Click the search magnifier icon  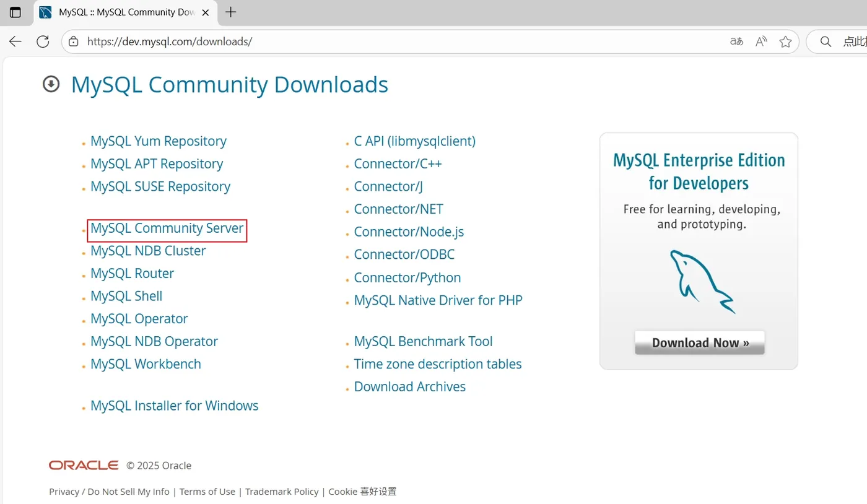825,41
